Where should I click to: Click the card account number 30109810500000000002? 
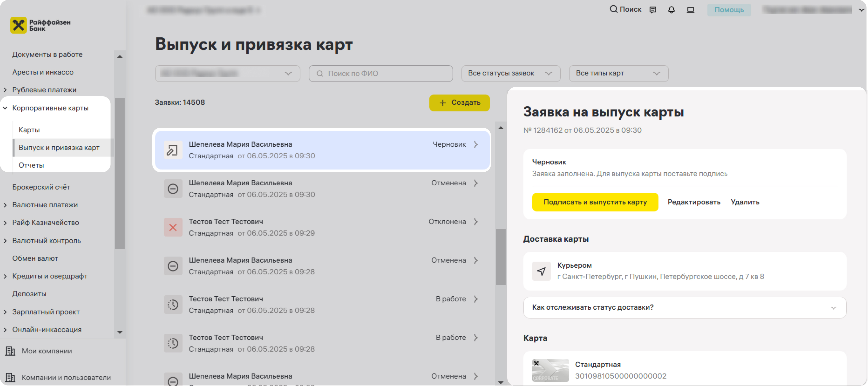coord(620,376)
